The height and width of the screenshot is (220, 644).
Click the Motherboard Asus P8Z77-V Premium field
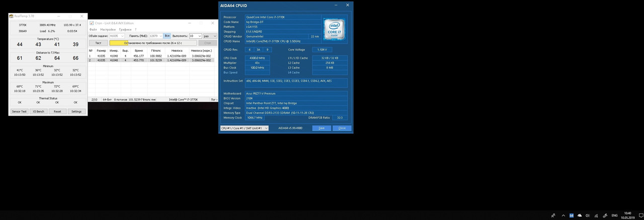296,93
